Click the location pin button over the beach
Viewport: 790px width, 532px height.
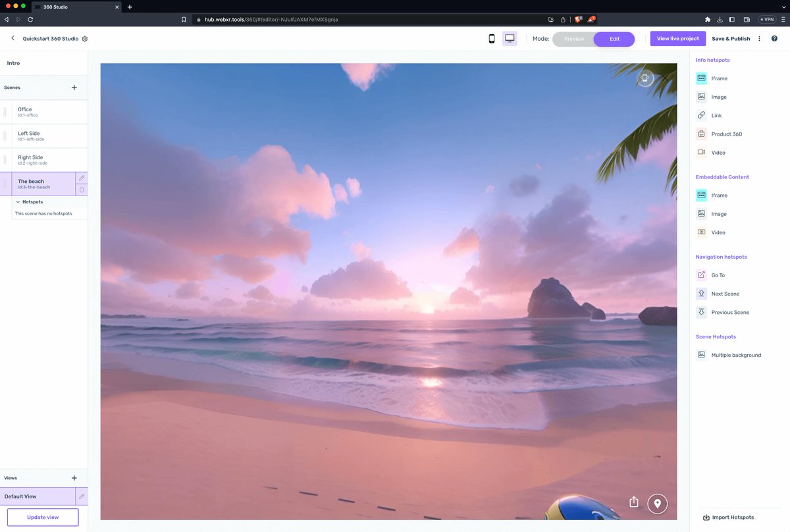point(657,502)
